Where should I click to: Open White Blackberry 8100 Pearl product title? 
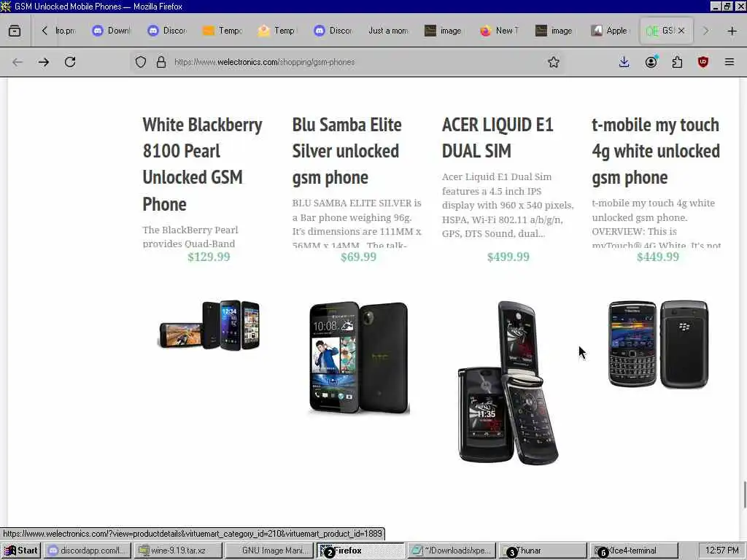tap(203, 164)
